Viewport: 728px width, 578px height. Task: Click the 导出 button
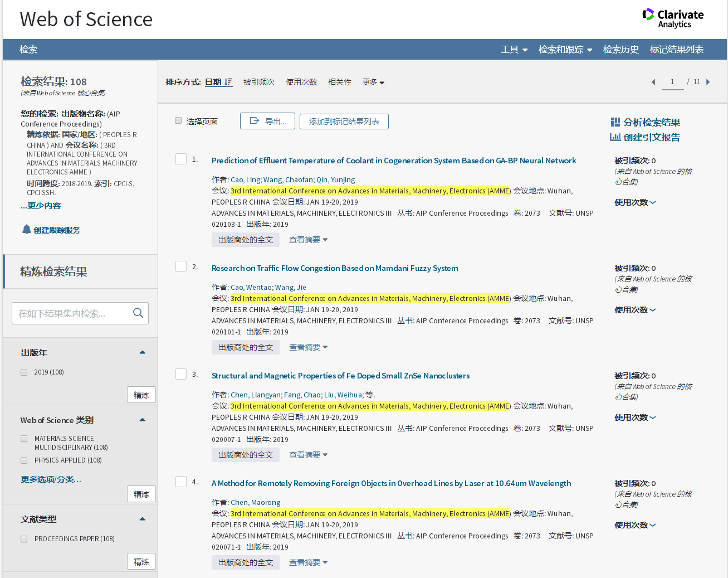pyautogui.click(x=267, y=121)
